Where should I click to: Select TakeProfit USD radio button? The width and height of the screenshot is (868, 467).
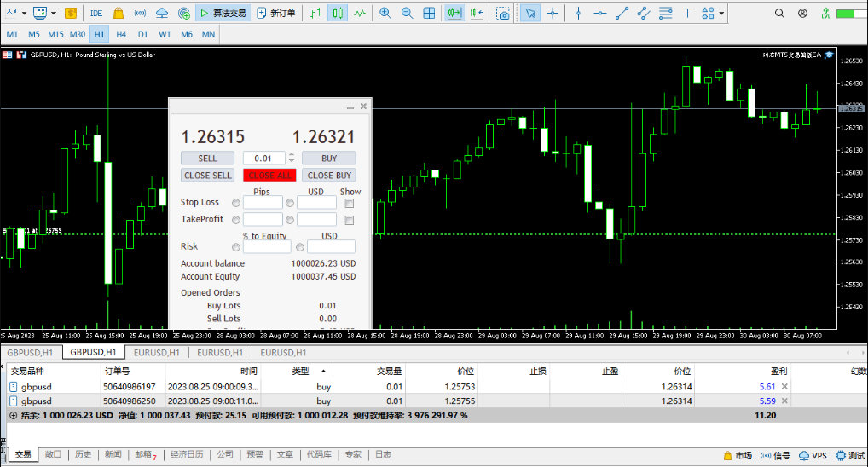tap(290, 220)
